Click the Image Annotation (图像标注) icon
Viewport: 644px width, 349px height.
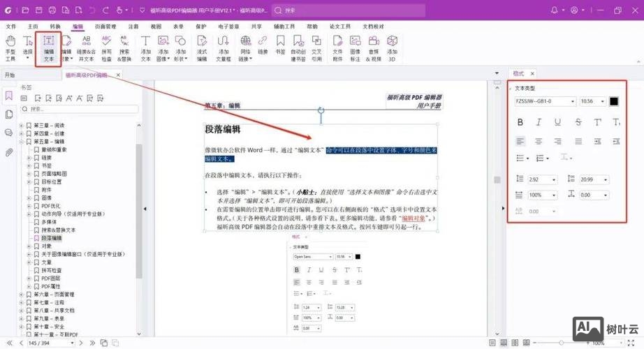point(355,47)
